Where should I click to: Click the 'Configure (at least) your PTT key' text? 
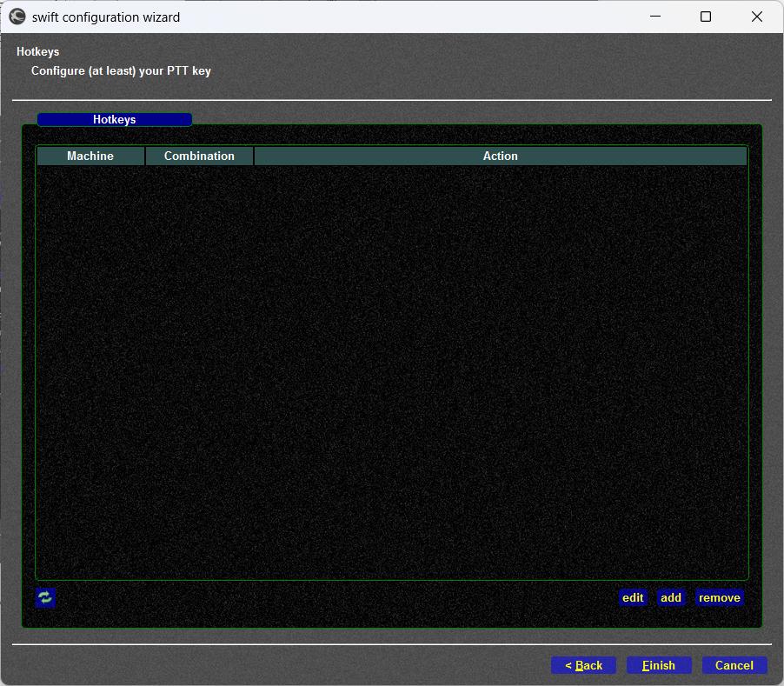pos(121,71)
